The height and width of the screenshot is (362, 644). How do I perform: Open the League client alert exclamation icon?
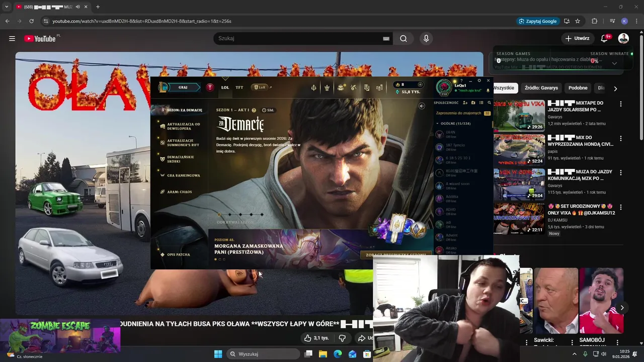(x=210, y=87)
